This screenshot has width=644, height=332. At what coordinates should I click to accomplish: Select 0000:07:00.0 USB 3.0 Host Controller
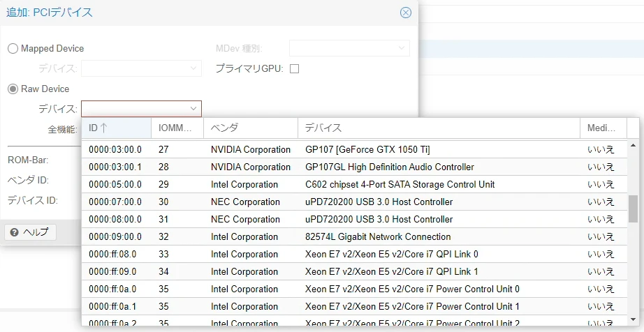[354, 202]
